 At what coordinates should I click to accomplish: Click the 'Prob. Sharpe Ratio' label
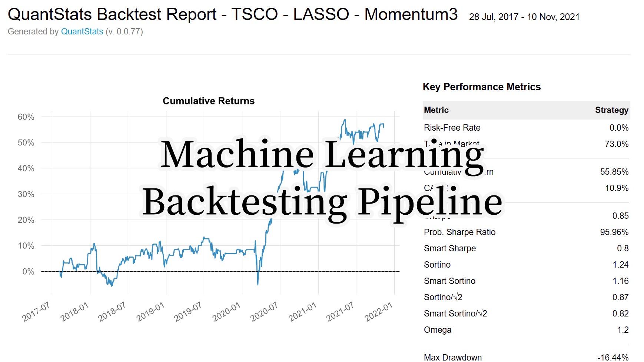pyautogui.click(x=459, y=232)
